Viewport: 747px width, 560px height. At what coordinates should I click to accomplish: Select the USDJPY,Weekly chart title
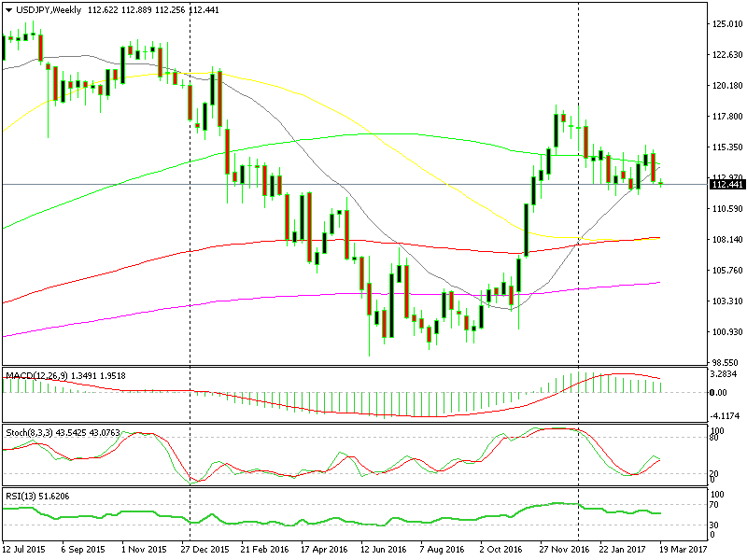(49, 10)
